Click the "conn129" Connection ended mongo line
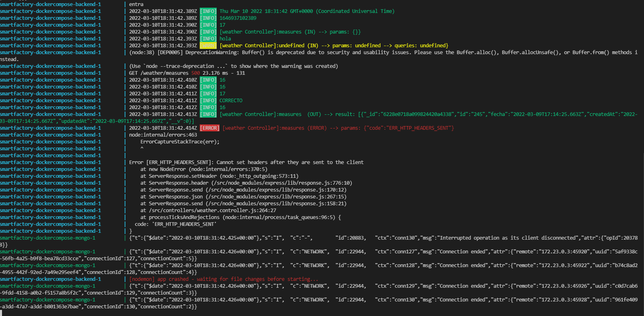This screenshot has width=644, height=316. [383, 286]
